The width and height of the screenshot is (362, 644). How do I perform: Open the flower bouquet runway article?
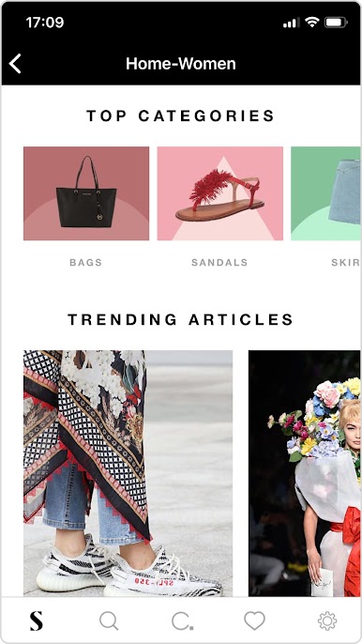click(x=305, y=473)
